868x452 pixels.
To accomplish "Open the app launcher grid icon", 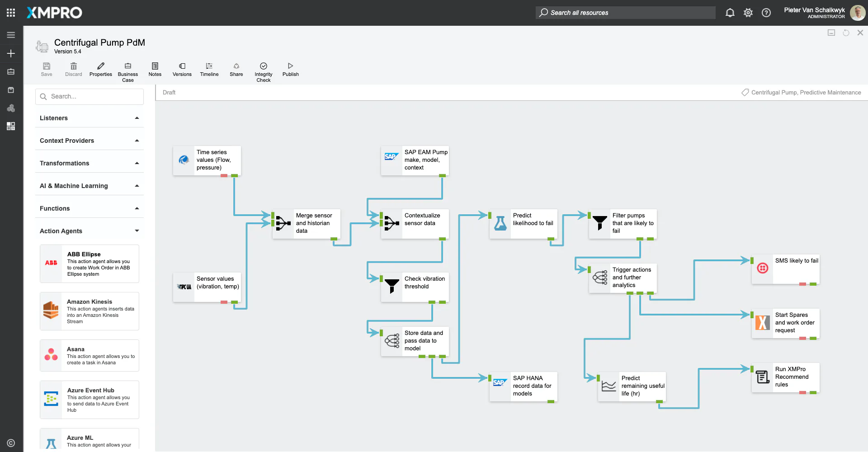I will click(x=11, y=13).
